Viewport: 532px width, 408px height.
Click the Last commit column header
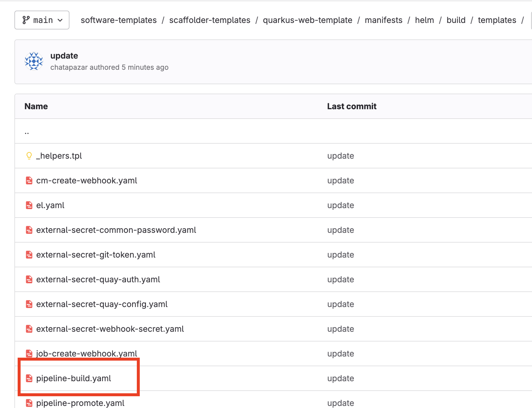352,106
